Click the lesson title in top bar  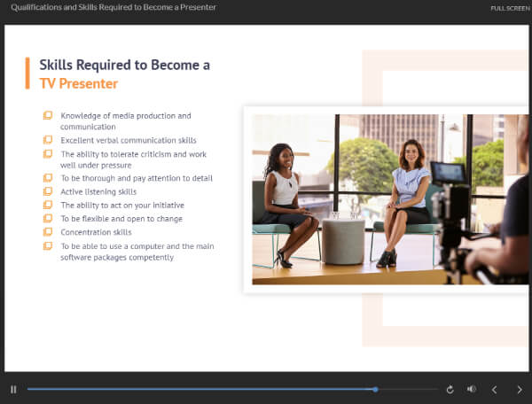pos(113,7)
